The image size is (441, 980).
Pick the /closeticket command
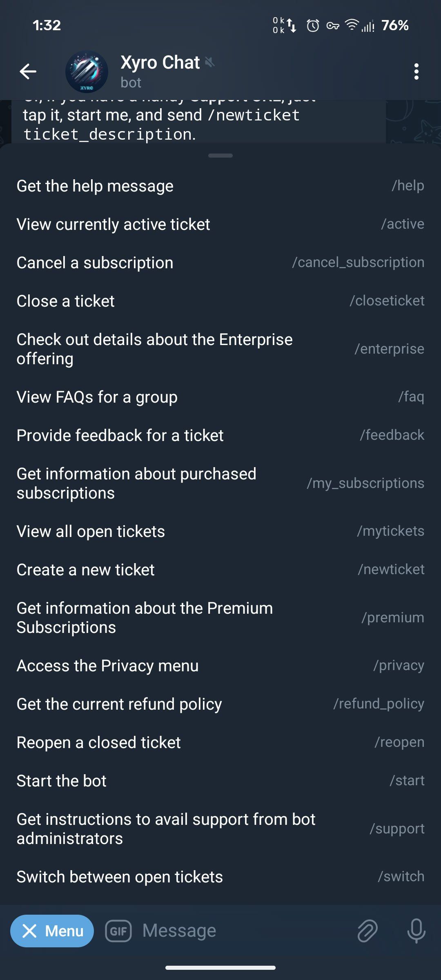(220, 301)
